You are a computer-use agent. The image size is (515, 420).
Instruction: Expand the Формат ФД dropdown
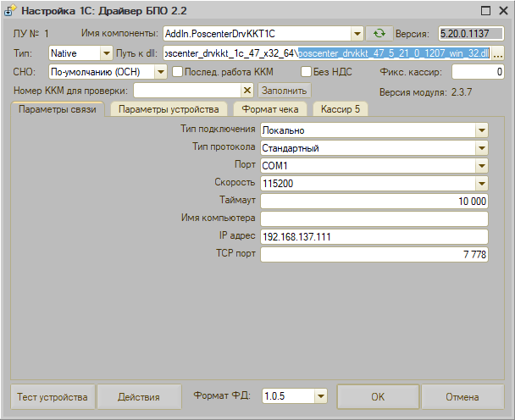point(320,395)
